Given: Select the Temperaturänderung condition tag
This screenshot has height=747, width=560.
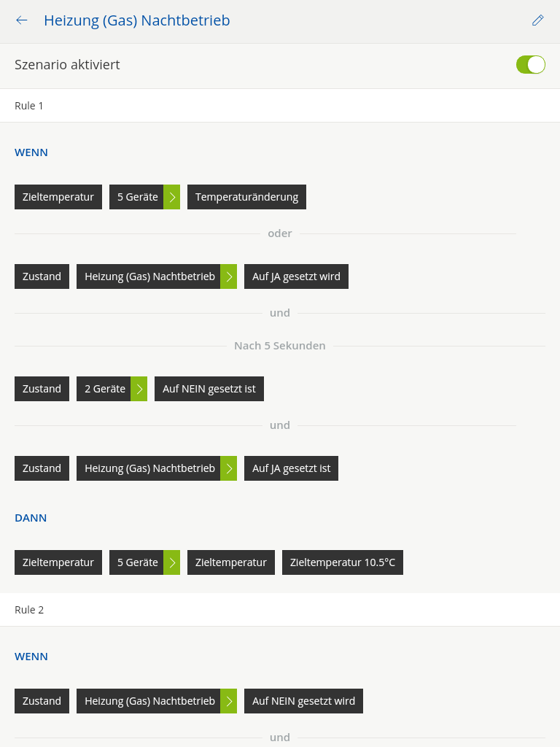Looking at the screenshot, I should coord(246,197).
